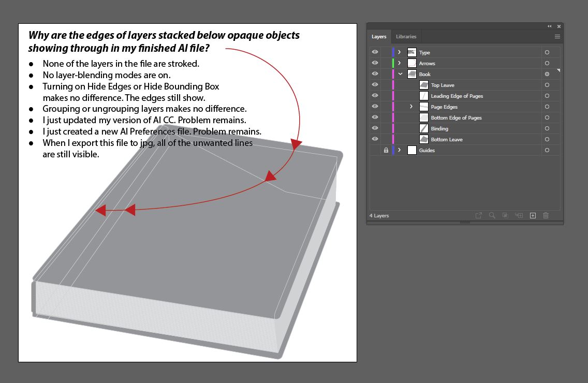Screen dimensions: 588x383
Task: Expand the Page Edges sublayer
Action: [411, 106]
